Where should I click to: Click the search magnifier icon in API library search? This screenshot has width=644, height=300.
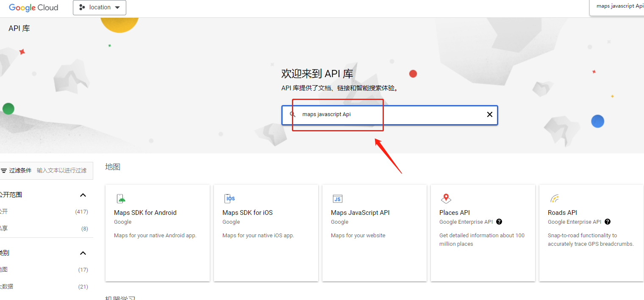pyautogui.click(x=292, y=114)
